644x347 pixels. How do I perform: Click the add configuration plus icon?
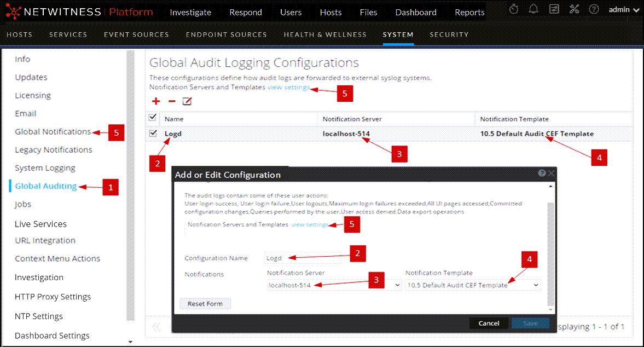point(156,101)
